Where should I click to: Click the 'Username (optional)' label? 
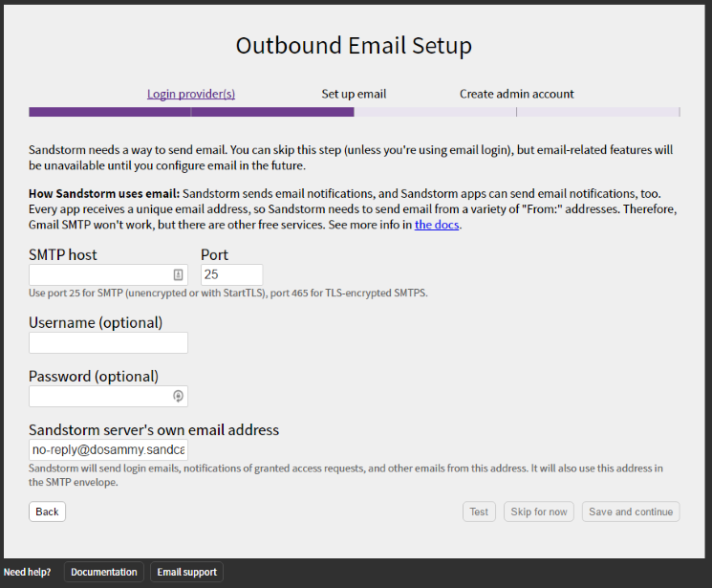[x=96, y=322]
